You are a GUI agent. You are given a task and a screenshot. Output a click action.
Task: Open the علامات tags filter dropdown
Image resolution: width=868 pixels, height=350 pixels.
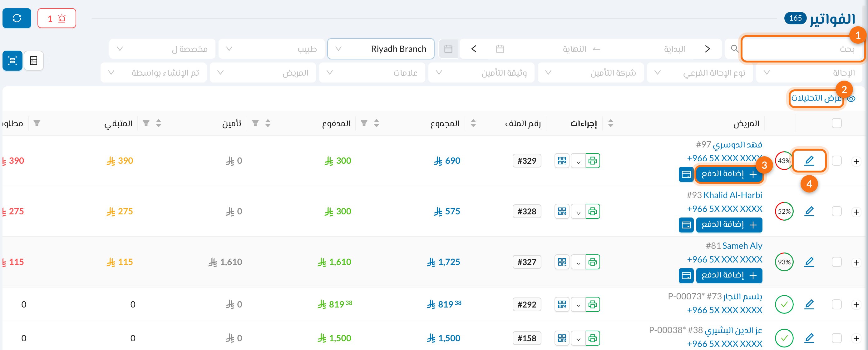tap(372, 72)
